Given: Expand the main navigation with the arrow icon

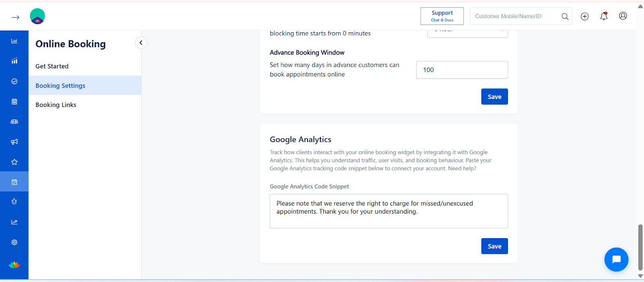Looking at the screenshot, I should pos(16,17).
